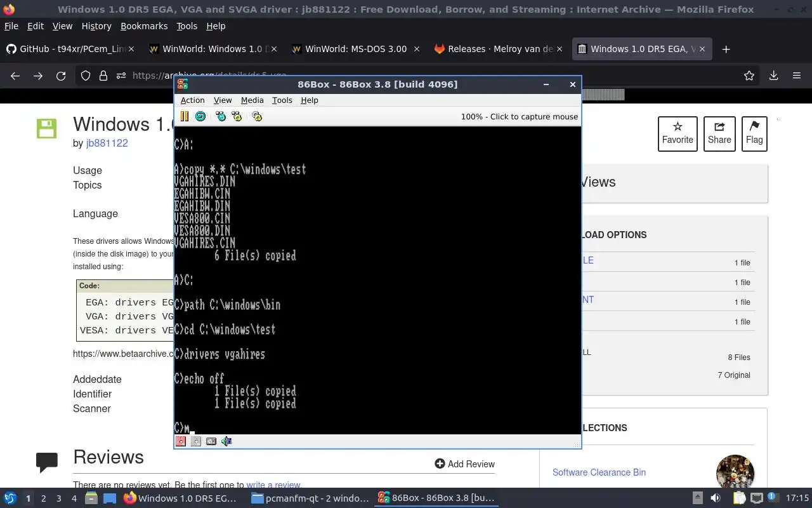Screen dimensions: 812x508
Task: Switch to WinWorld: Windows 1.0 tab
Action: pos(212,49)
